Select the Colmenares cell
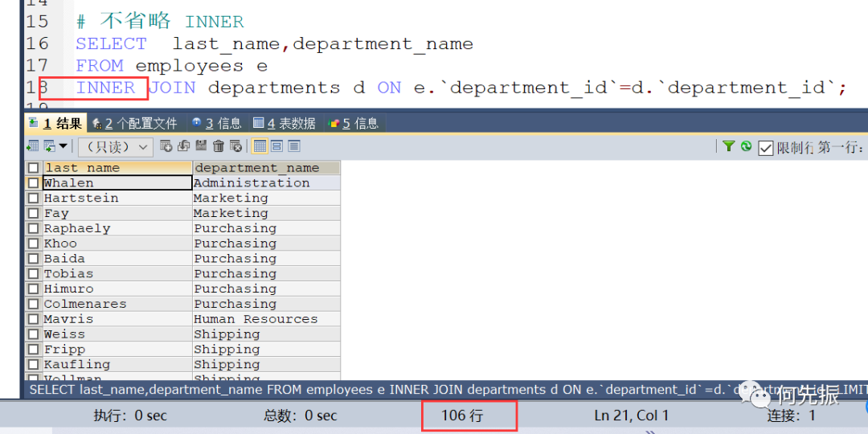Image resolution: width=868 pixels, height=434 pixels. click(117, 304)
